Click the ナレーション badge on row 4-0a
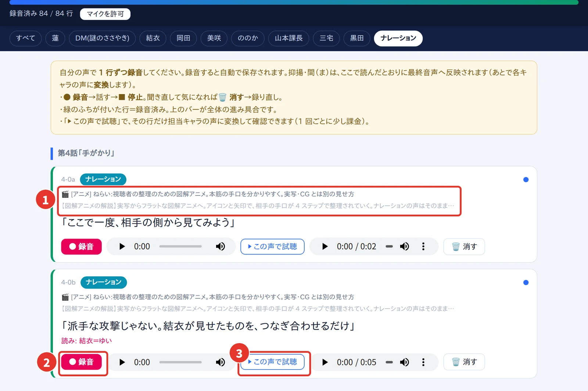 click(103, 179)
